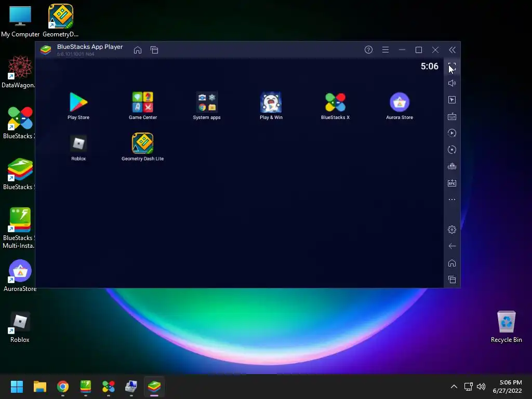The image size is (532, 399).
Task: Click BlueStacks X icon in taskbar
Action: pos(108,386)
